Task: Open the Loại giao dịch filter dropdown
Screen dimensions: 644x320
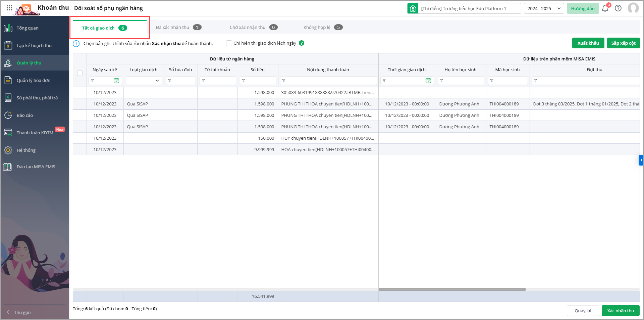Action: [x=144, y=81]
